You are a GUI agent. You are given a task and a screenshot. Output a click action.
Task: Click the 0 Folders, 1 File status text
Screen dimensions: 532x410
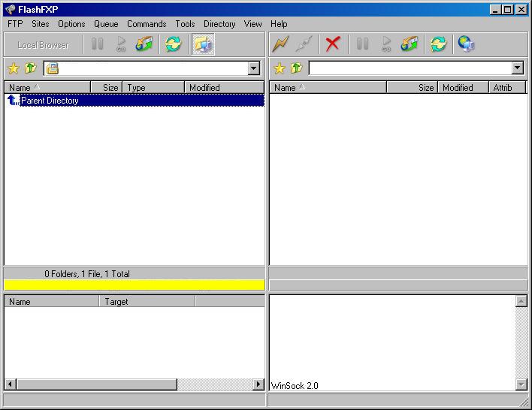pos(87,273)
